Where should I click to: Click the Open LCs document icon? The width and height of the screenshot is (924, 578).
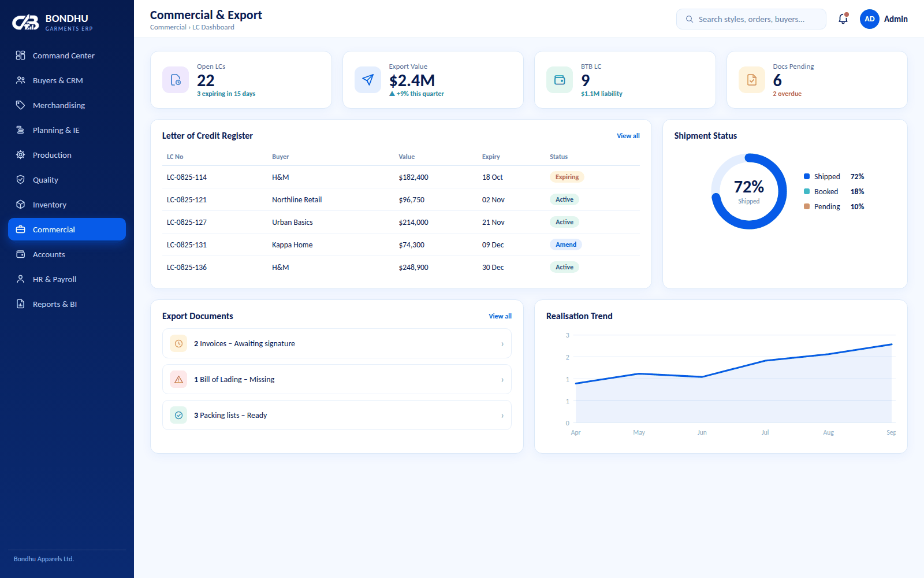tap(176, 80)
